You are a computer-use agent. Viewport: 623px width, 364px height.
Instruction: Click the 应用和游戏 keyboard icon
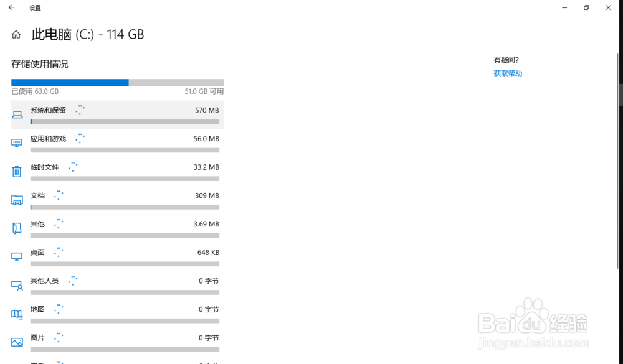point(17,142)
